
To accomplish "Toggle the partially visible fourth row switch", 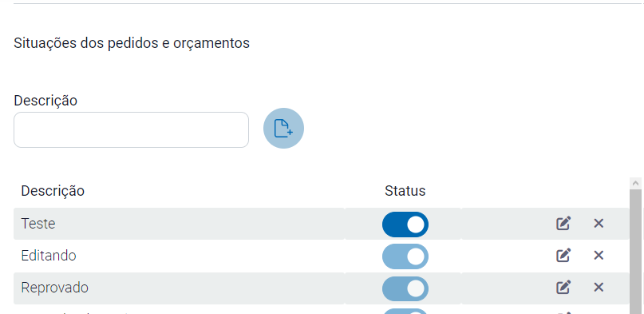I will [405, 311].
